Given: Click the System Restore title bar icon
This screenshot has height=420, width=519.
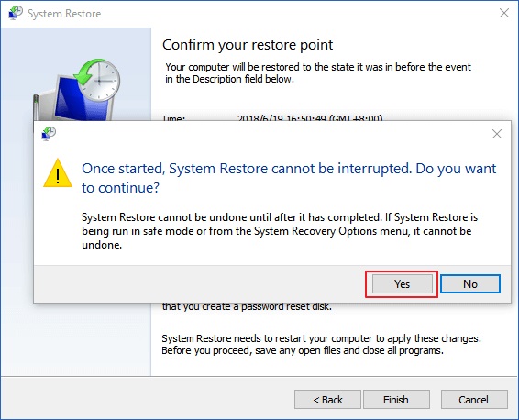Looking at the screenshot, I should coord(15,13).
